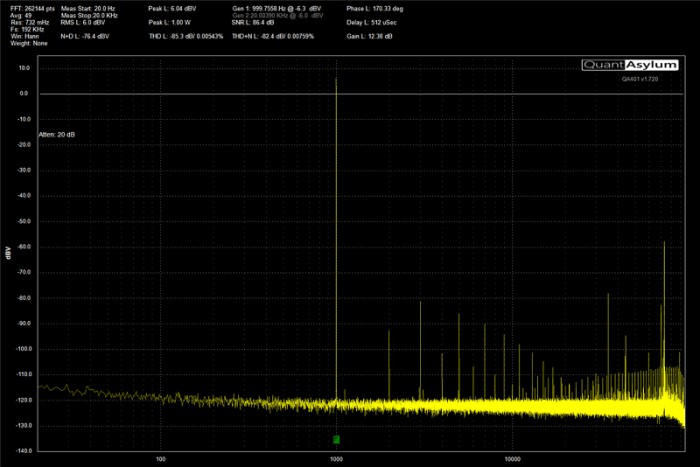Click the -140.0 tick on the Y axis
Screen dimensions: 700x467
pyautogui.click(x=23, y=451)
